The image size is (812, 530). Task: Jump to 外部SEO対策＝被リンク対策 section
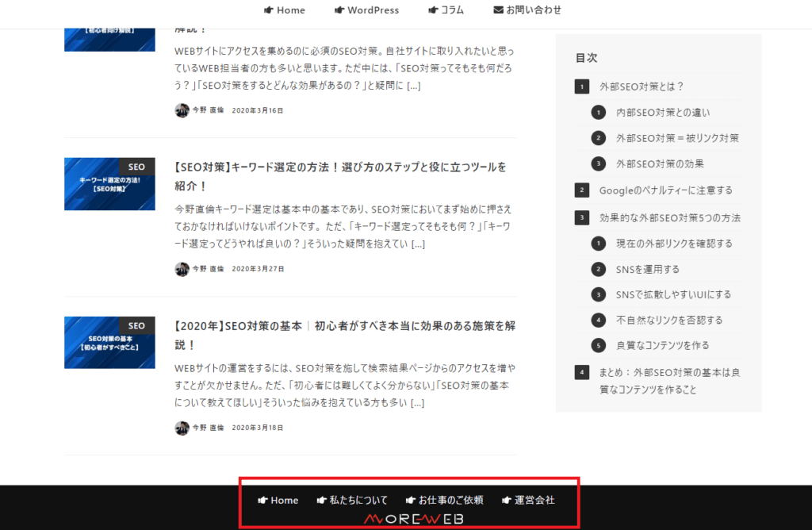[677, 138]
